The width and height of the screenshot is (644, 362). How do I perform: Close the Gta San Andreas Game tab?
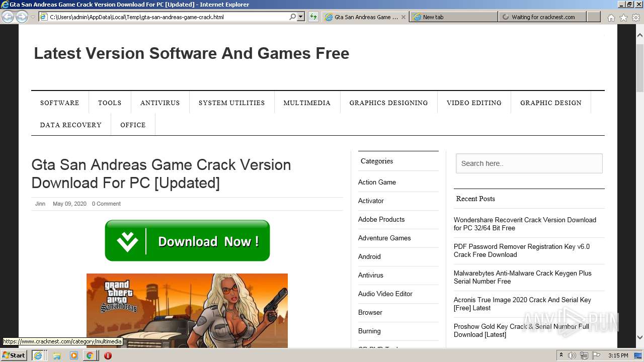coord(404,17)
